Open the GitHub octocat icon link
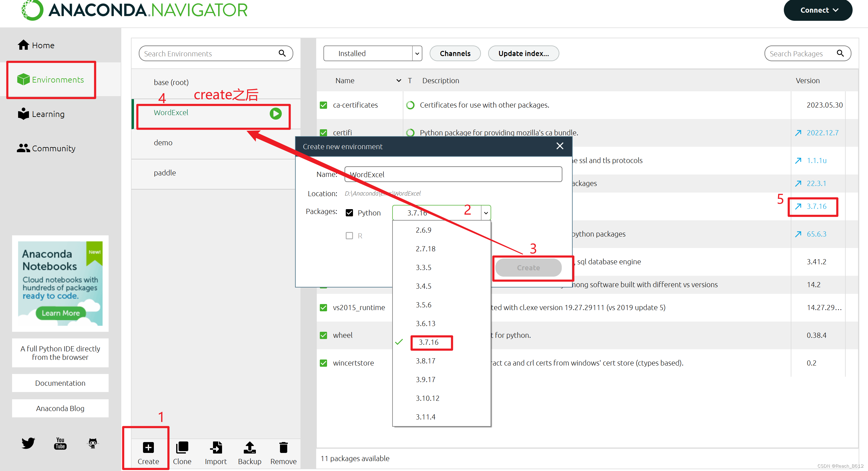868x471 pixels. tap(93, 443)
